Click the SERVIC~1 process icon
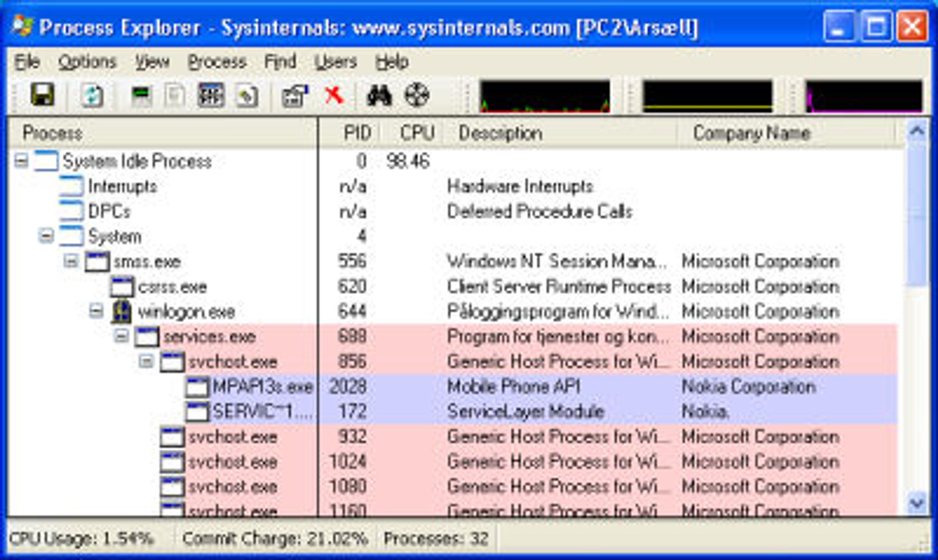The width and height of the screenshot is (938, 560). (x=197, y=411)
